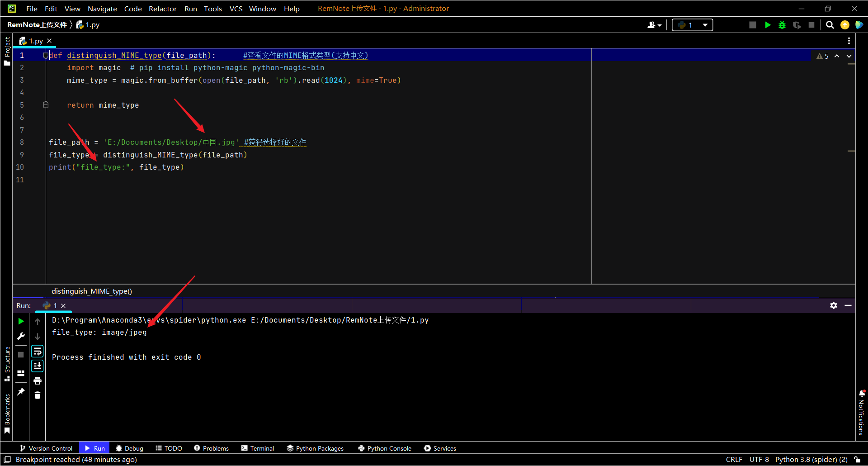Rerun the program from the Run panel
This screenshot has width=868, height=466.
pyautogui.click(x=21, y=321)
